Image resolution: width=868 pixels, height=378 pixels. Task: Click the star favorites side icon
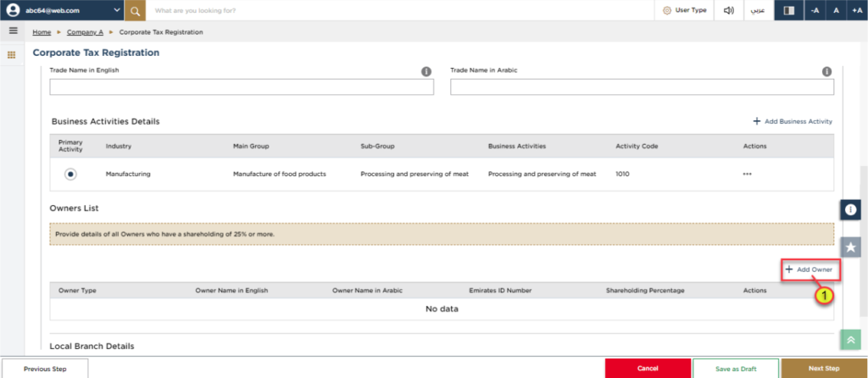click(x=850, y=247)
